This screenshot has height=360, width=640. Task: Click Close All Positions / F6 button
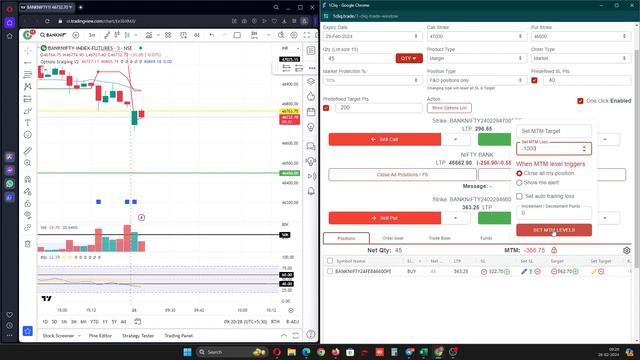point(402,175)
